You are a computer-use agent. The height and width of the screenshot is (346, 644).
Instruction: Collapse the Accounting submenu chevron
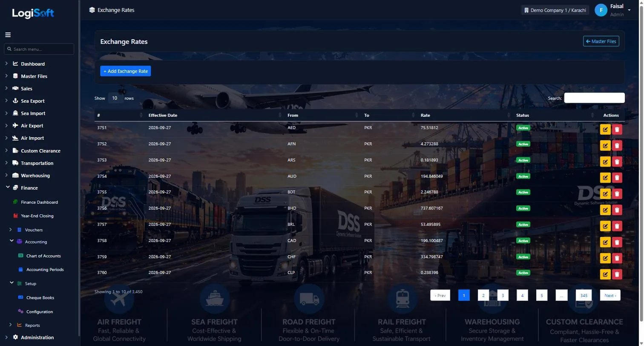click(x=11, y=241)
